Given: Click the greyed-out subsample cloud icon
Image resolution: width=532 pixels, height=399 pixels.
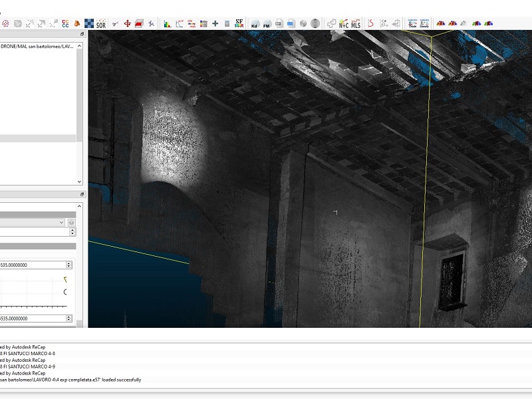Looking at the screenshot, I should (18, 23).
